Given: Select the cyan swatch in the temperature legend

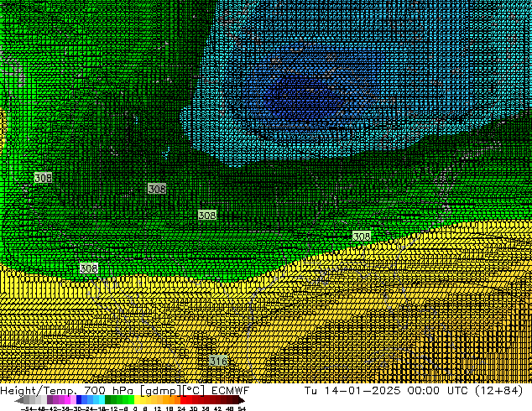Looking at the screenshot, I should pyautogui.click(x=102, y=400).
